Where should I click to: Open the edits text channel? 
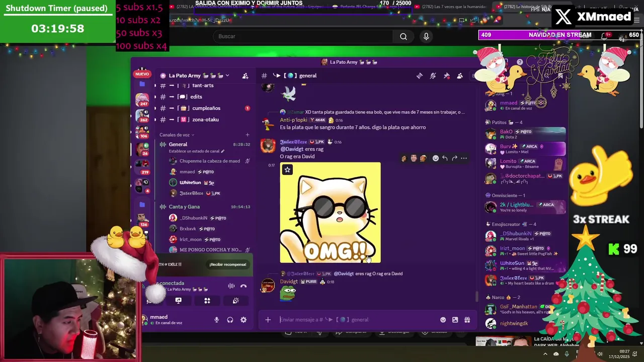(204, 97)
